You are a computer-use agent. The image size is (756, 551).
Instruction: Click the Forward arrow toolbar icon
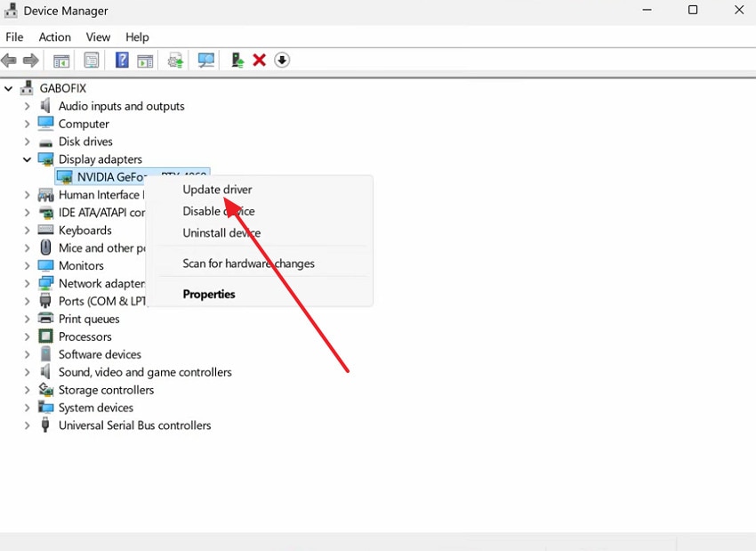point(31,61)
